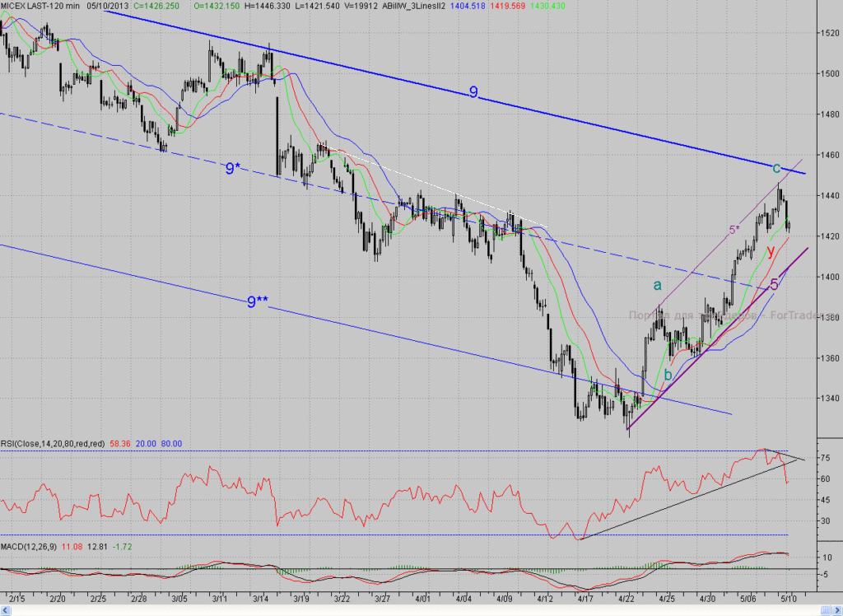Click the wave label 'c' at the top
The height and width of the screenshot is (616, 843).
pyautogui.click(x=776, y=168)
